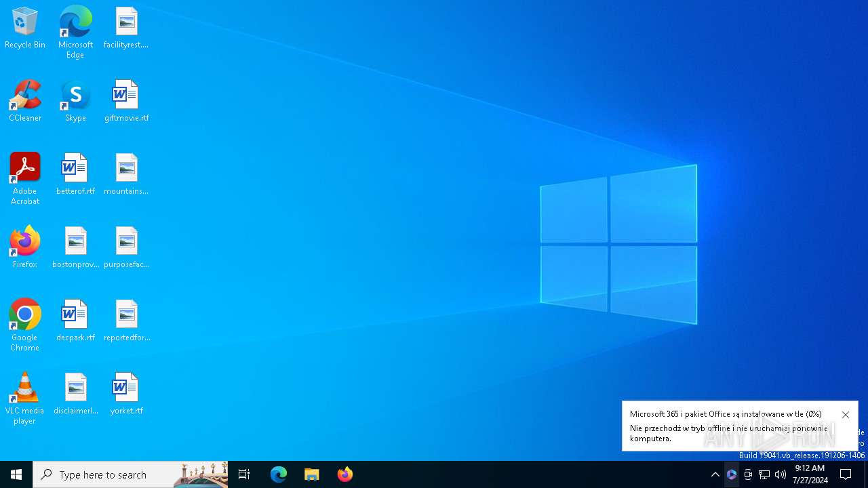Select the bostonprov image file icon

point(75,248)
